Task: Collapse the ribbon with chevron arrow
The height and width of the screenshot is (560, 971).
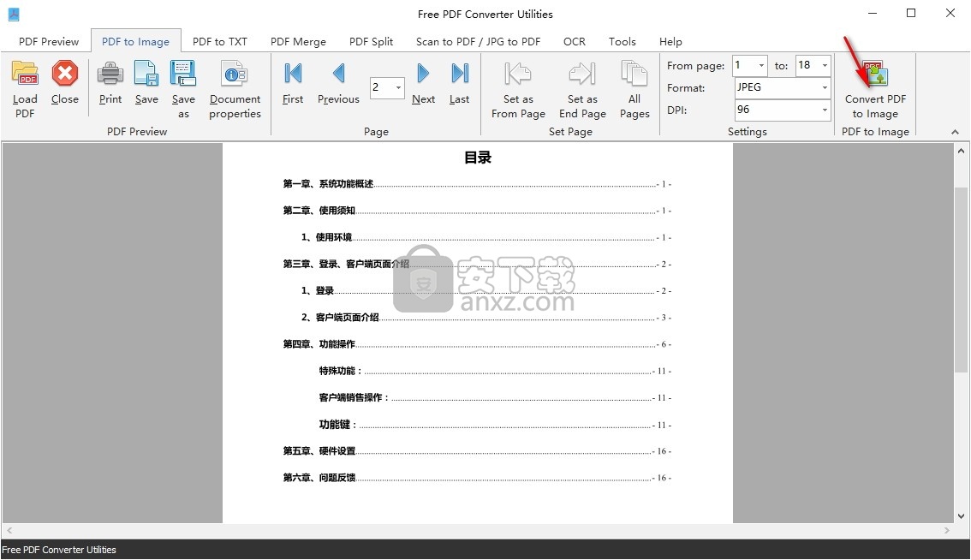Action: (x=955, y=132)
